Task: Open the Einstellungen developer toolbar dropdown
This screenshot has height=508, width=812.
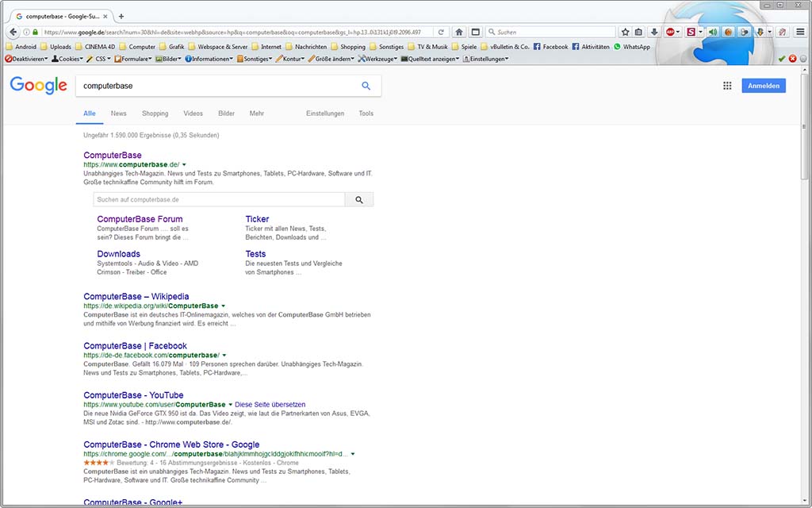Action: [486, 59]
